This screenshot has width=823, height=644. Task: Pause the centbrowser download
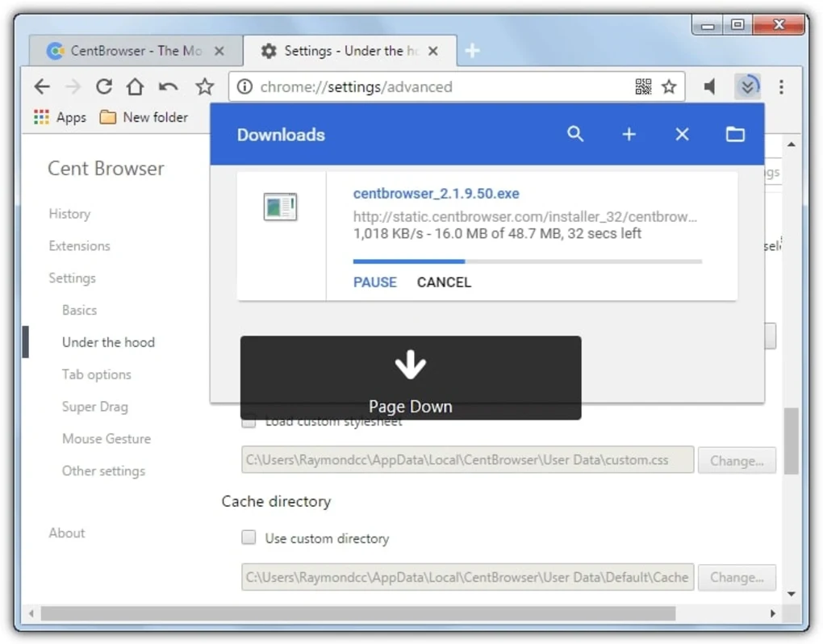click(x=374, y=282)
